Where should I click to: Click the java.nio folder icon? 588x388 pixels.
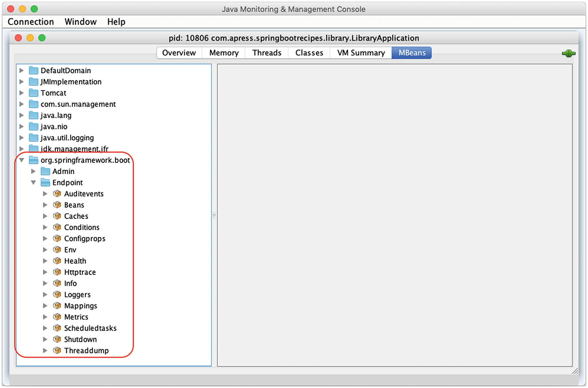(x=33, y=126)
